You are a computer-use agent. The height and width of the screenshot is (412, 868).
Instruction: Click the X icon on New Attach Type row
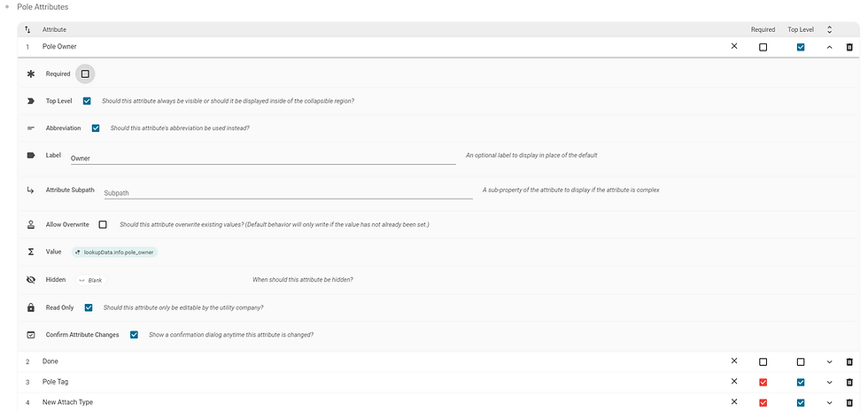734,402
